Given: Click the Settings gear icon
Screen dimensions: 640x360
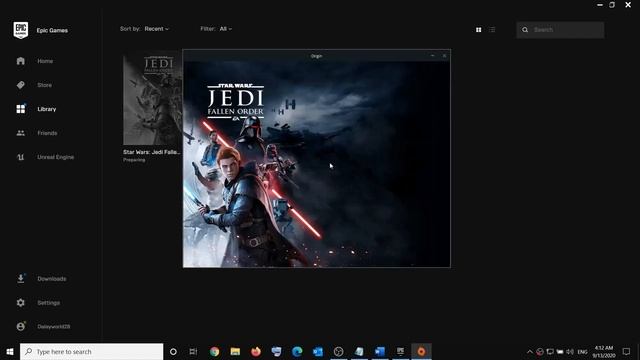Looking at the screenshot, I should pos(21,303).
